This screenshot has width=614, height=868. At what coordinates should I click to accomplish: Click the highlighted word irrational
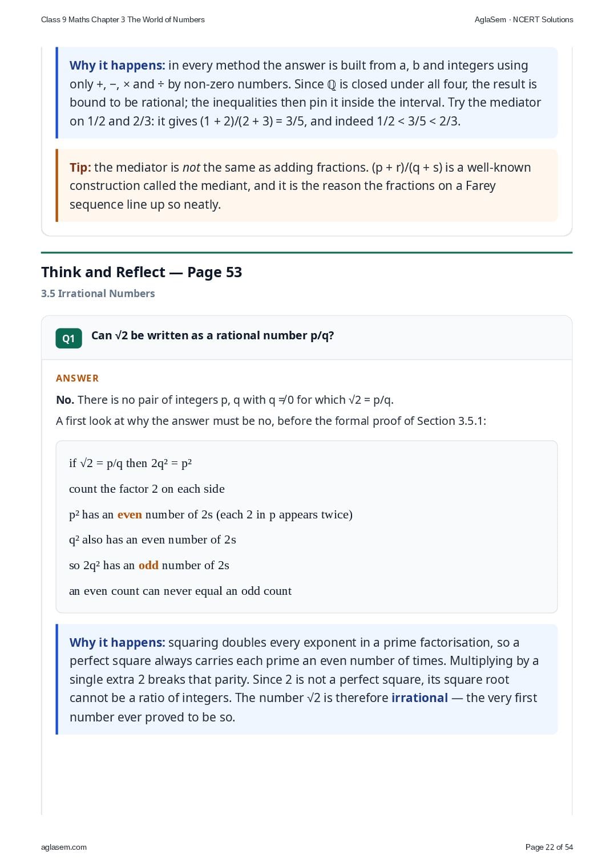pos(419,697)
